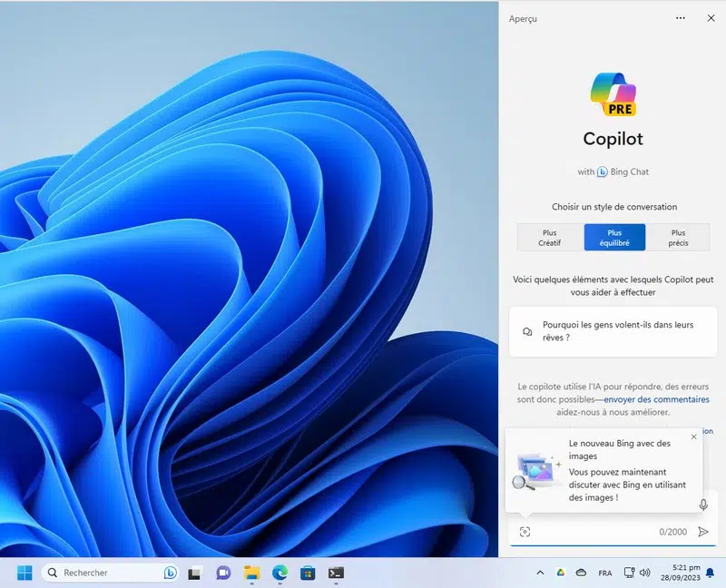Launch Windows Terminal from the taskbar
Viewport: 726px width, 588px height.
point(334,573)
